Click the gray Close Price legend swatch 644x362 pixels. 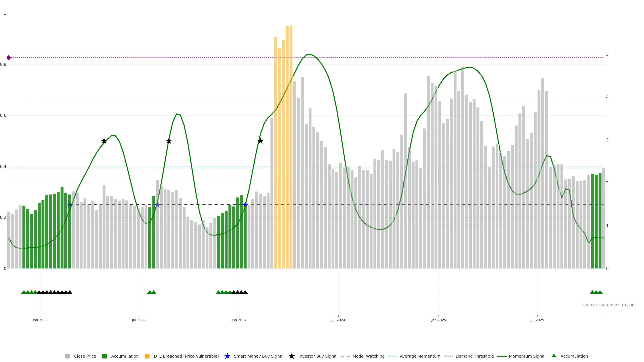67,356
